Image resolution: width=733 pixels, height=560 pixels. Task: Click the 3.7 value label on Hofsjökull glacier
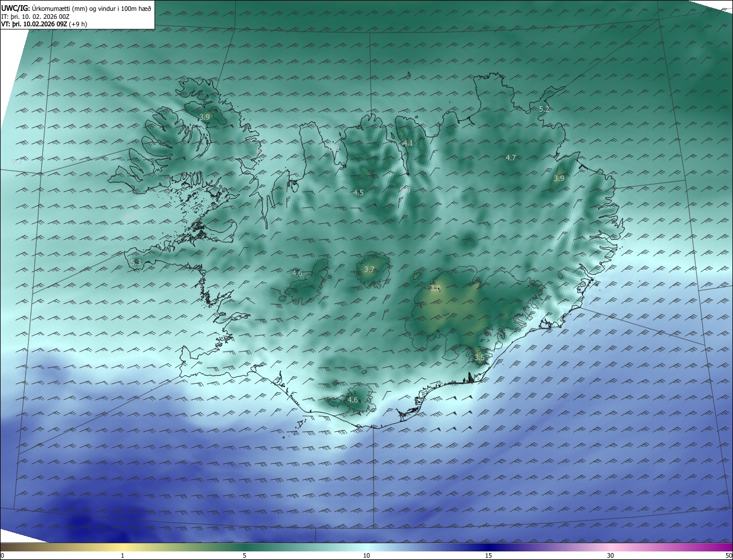tap(369, 270)
